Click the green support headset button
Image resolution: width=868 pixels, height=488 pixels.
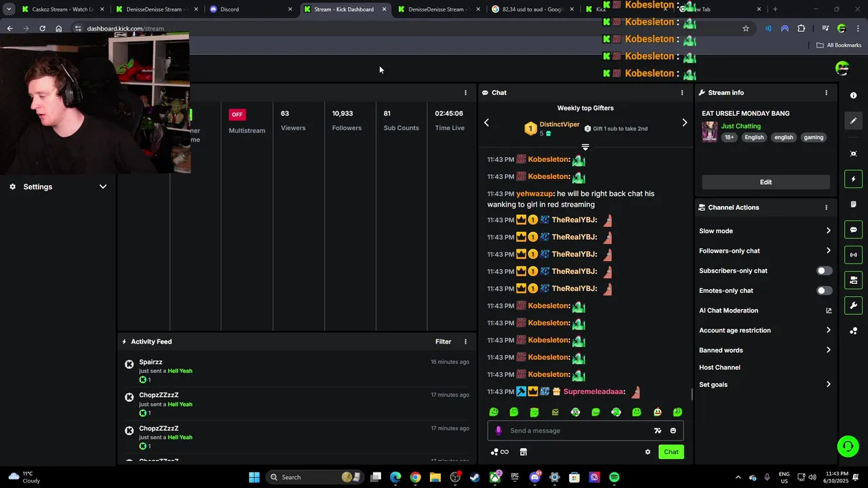click(848, 446)
